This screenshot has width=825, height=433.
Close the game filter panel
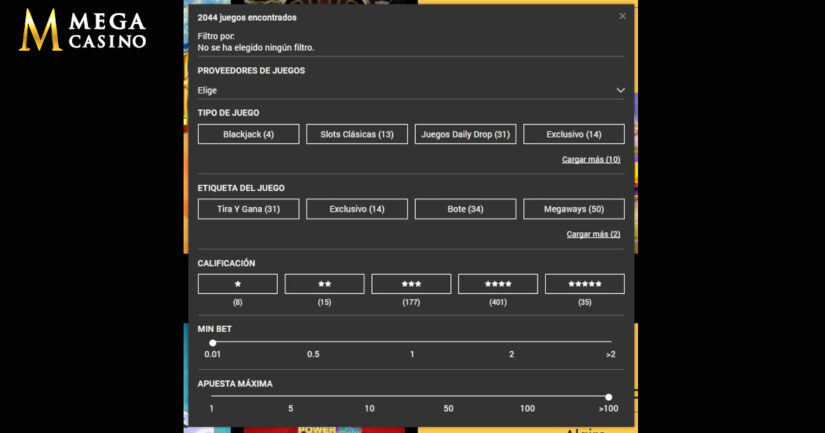coord(622,16)
